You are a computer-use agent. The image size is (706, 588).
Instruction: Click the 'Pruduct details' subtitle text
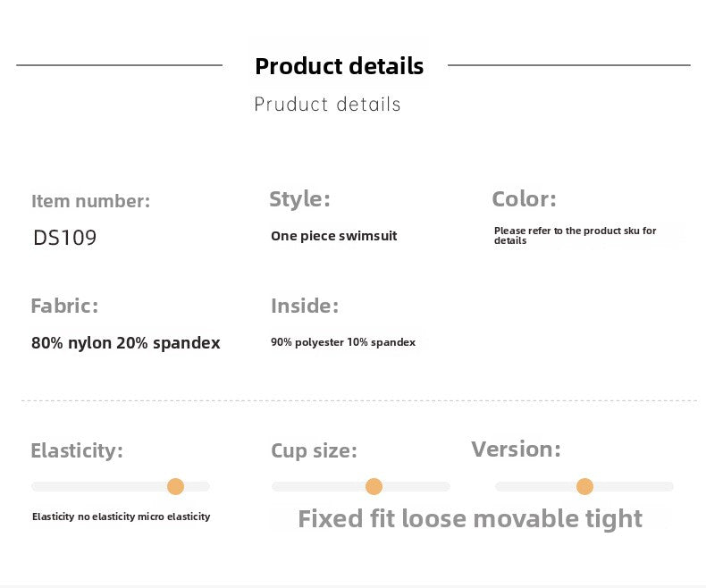pos(327,104)
